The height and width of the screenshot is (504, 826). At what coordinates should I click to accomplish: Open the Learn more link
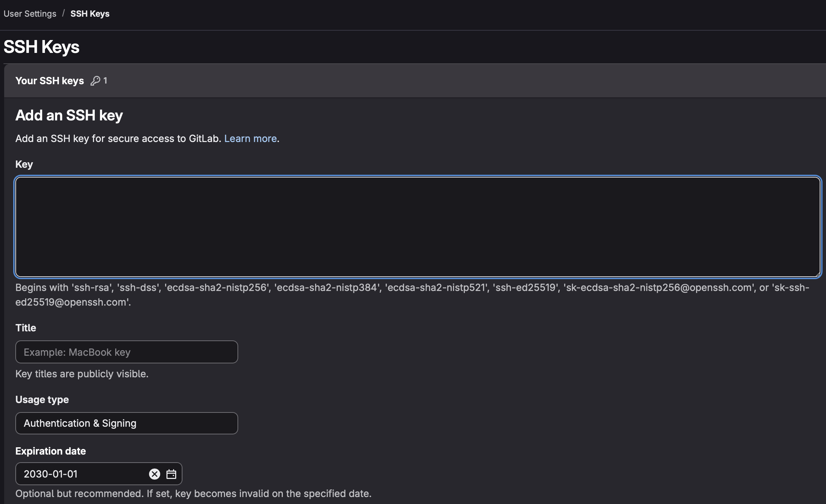tap(250, 139)
